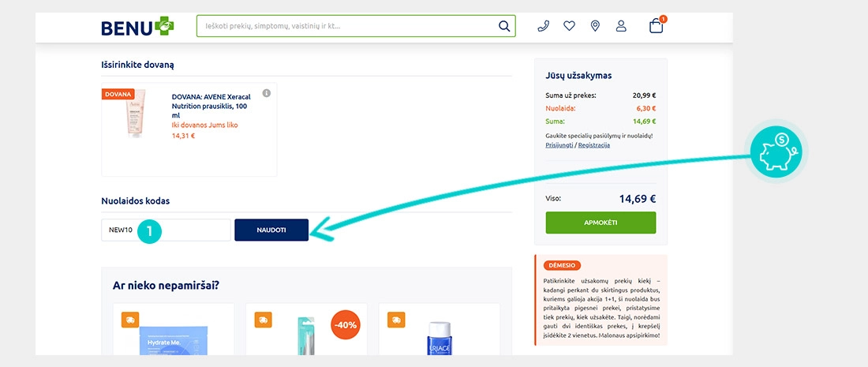Click the 6,30 € discount value
Image resolution: width=868 pixels, height=367 pixels.
[x=646, y=108]
